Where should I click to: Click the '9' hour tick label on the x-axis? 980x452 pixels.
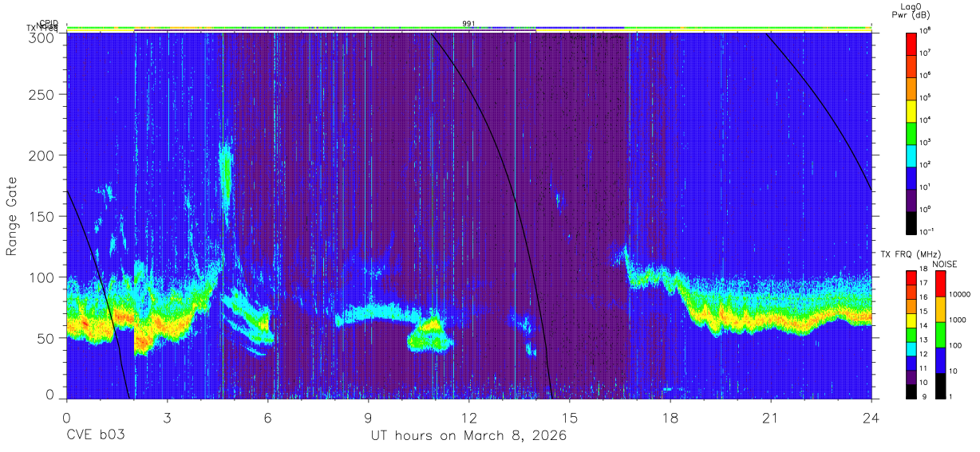click(368, 417)
